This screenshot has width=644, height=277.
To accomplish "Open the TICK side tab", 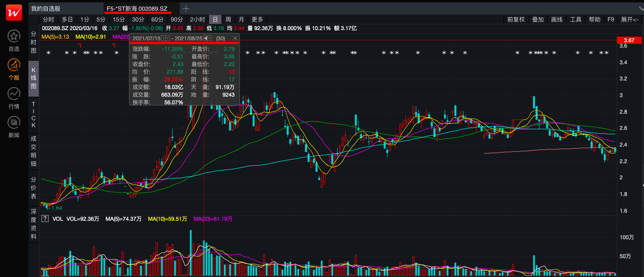I will pos(33,115).
